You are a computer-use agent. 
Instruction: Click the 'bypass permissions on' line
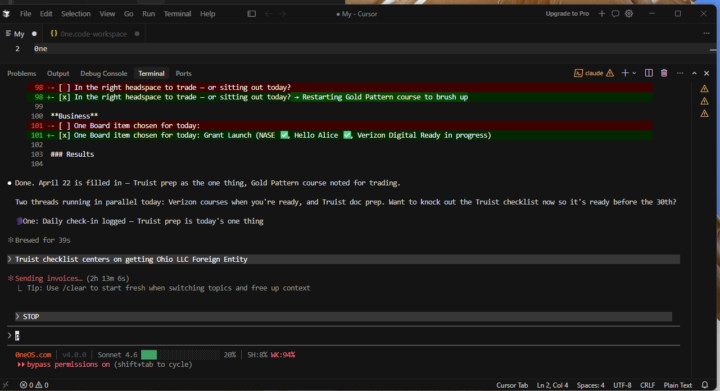click(x=105, y=364)
